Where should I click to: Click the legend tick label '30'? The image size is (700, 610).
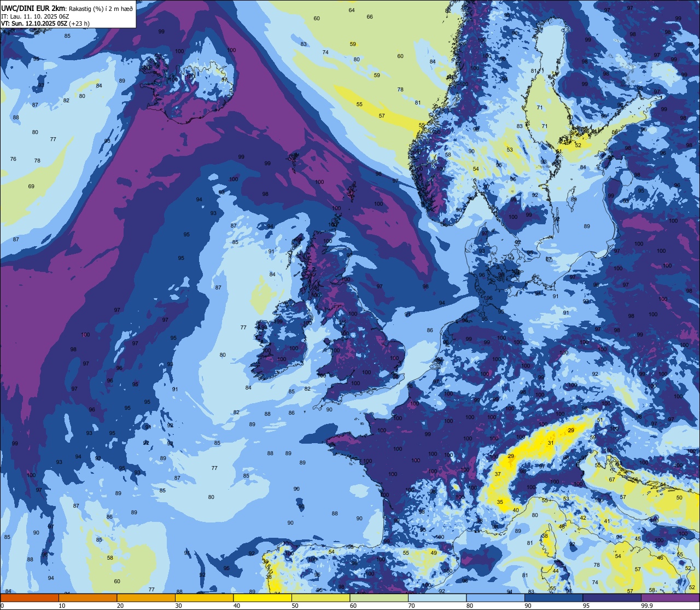point(178,606)
